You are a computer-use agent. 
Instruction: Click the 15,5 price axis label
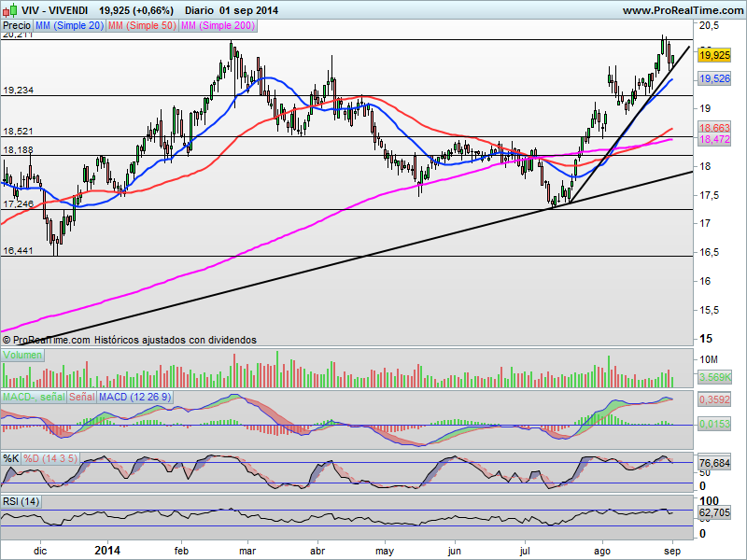coord(710,311)
